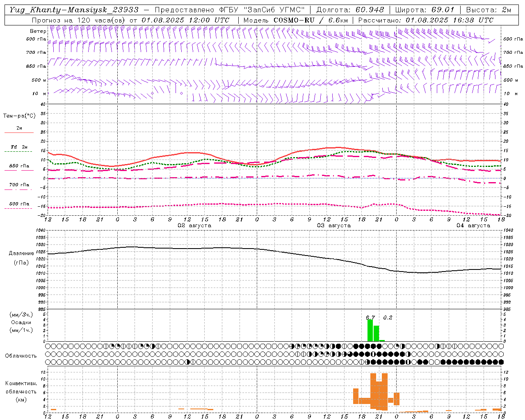This screenshot has height=420, width=525.
Task: Click the (гПа) unit under Давление
Action: pos(21,263)
